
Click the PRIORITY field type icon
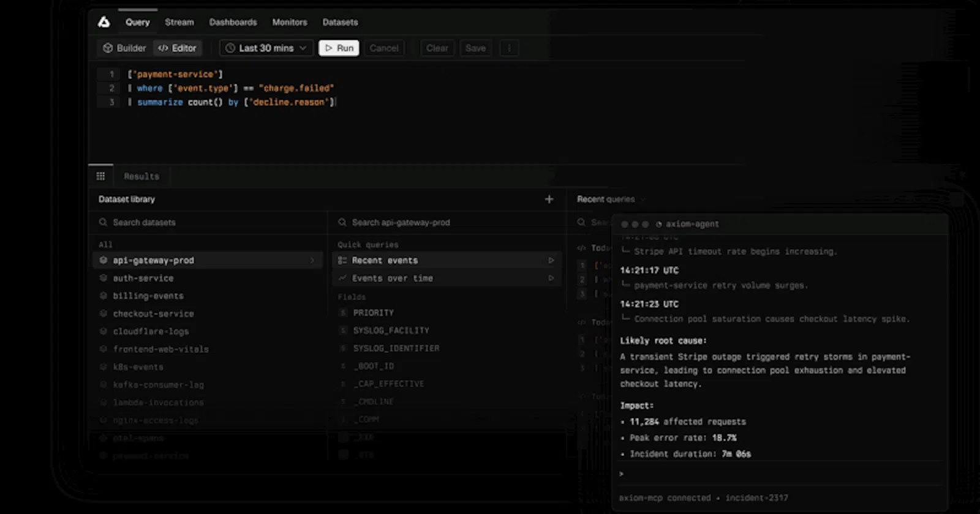point(343,312)
